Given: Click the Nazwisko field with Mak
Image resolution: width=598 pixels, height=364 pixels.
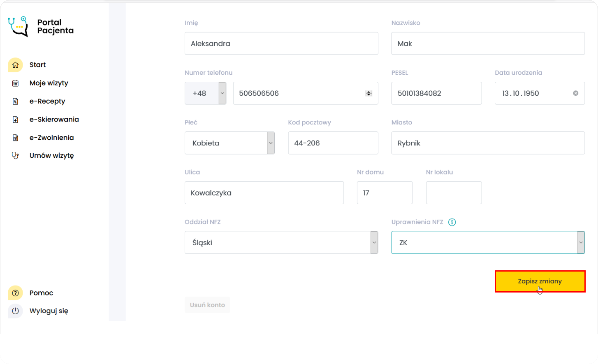Looking at the screenshot, I should tap(488, 44).
